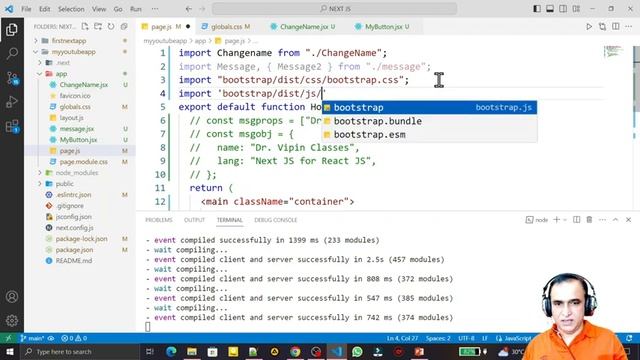Screen dimensions: 640x360
Task: Select highlighted bootstrap suggestion
Action: point(429,107)
